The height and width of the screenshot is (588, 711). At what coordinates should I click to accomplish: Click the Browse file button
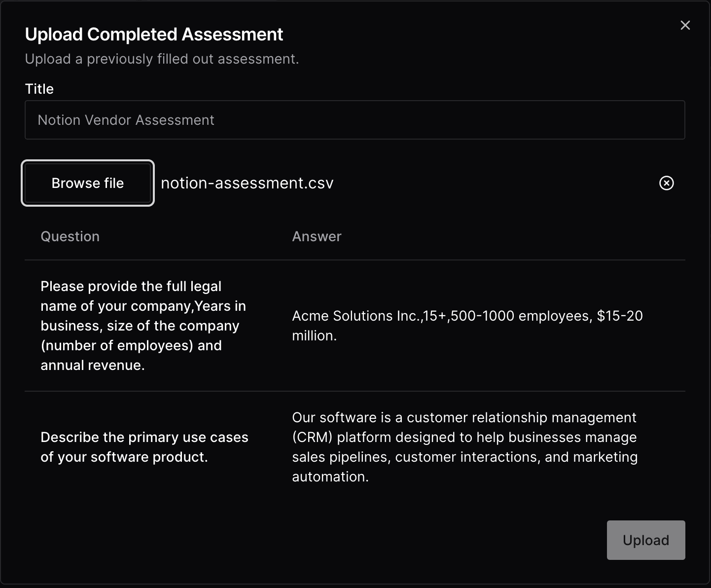click(x=88, y=183)
